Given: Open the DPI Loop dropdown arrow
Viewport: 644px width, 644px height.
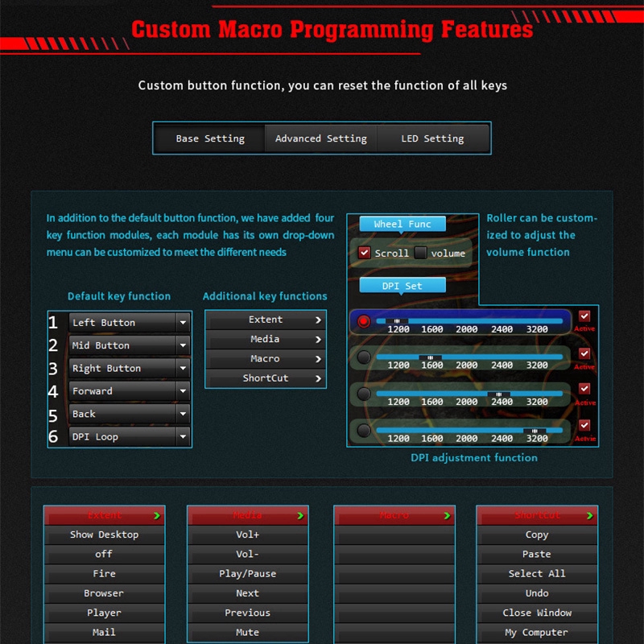Looking at the screenshot, I should [183, 437].
